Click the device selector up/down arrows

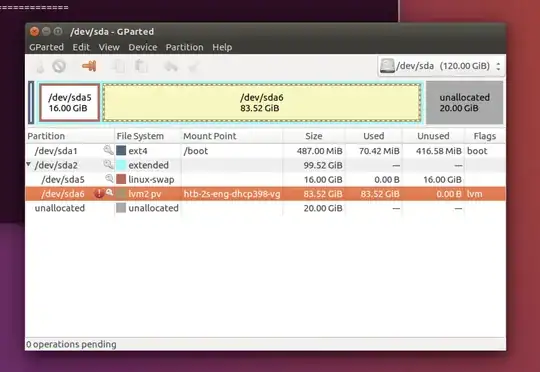click(x=498, y=66)
